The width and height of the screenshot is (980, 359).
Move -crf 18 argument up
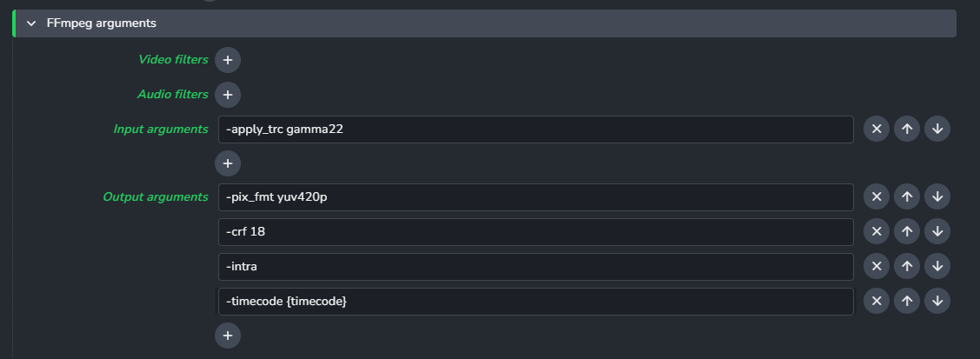[x=907, y=232]
